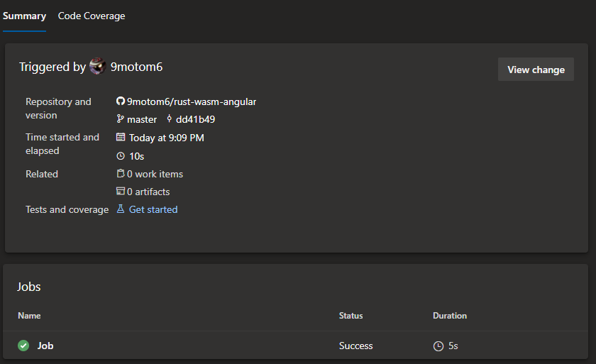Image resolution: width=596 pixels, height=364 pixels.
Task: Click the 9motom6 username in Triggered by
Action: tap(136, 67)
